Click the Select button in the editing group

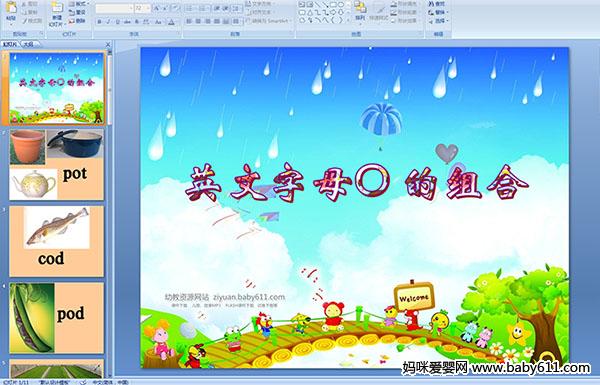click(437, 21)
